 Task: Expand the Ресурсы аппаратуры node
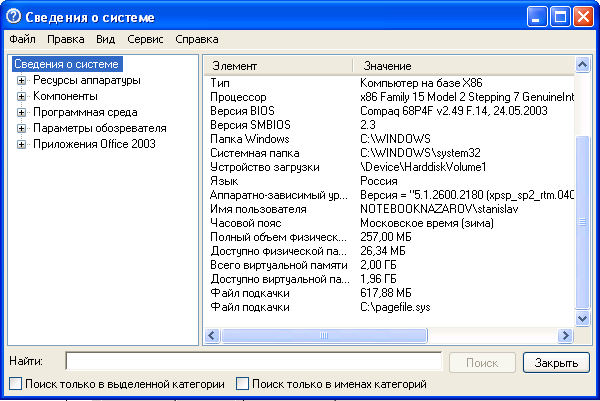21,80
